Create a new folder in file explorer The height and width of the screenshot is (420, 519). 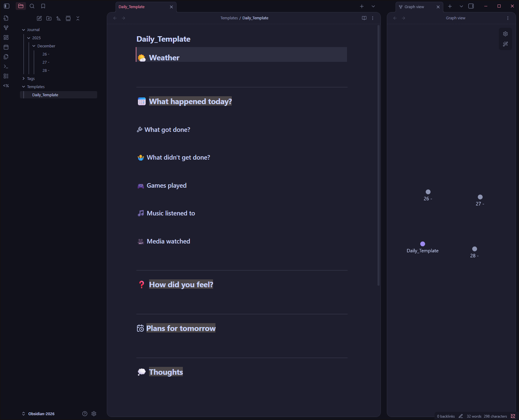tap(49, 18)
